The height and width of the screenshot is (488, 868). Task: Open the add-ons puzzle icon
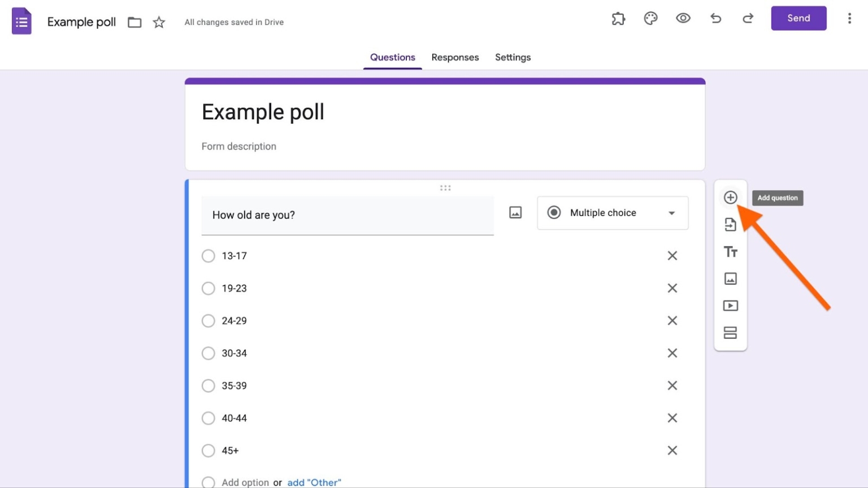[618, 19]
